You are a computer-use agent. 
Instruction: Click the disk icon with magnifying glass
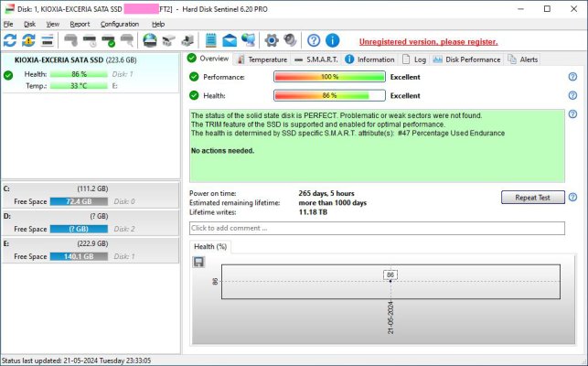[127, 40]
